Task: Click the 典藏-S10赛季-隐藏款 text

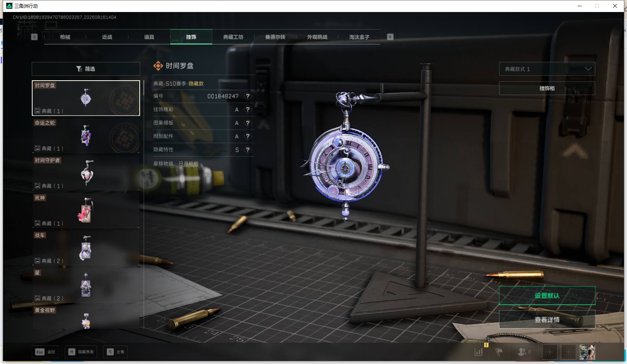Action: click(178, 83)
